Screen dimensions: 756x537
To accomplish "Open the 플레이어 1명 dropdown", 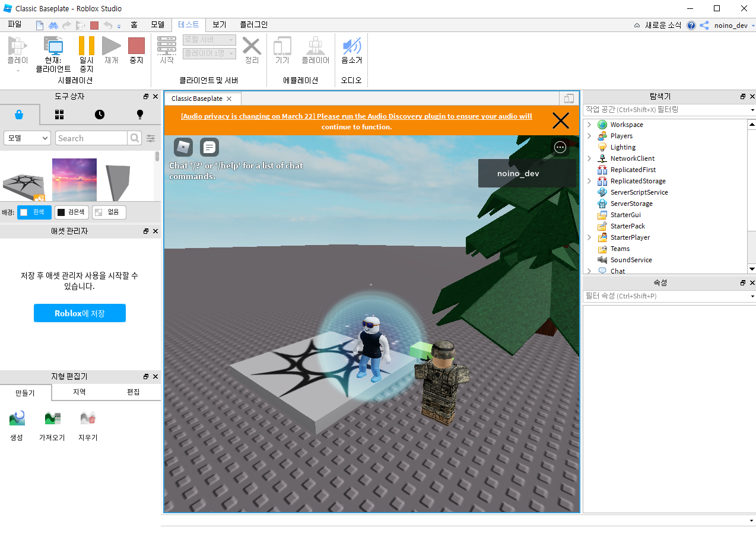I will [x=209, y=53].
